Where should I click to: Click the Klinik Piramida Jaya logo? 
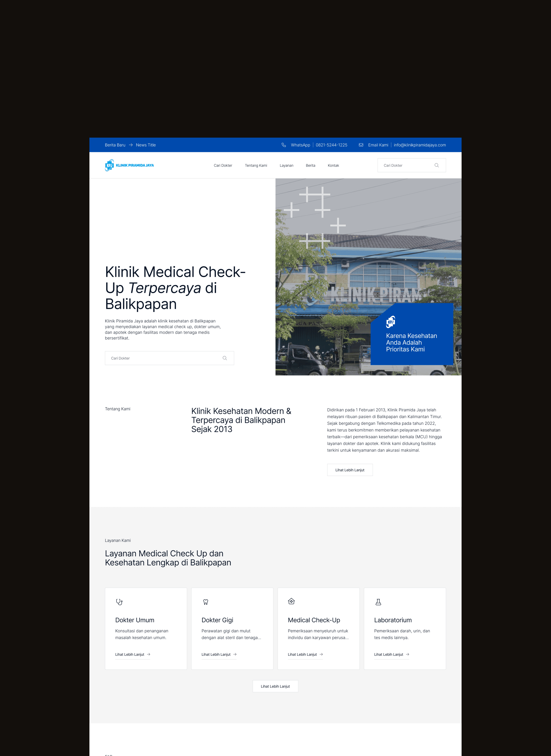tap(129, 165)
